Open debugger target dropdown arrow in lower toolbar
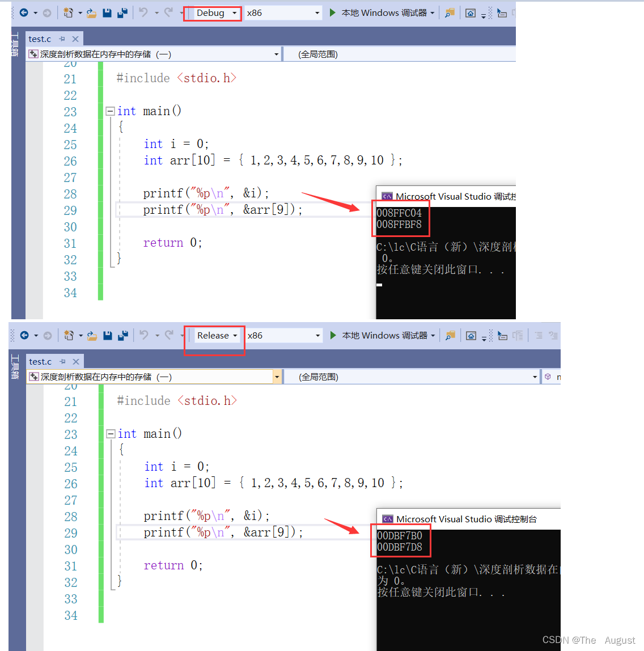 [433, 336]
